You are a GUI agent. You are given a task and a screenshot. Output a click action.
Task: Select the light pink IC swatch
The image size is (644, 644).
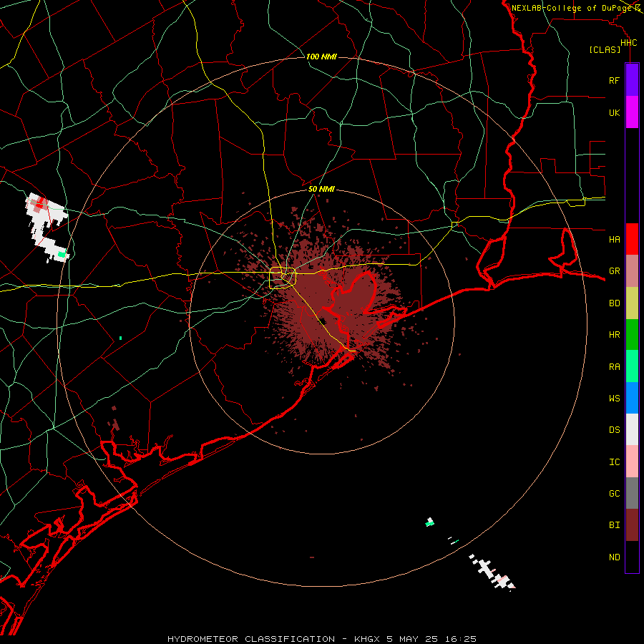pyautogui.click(x=632, y=462)
